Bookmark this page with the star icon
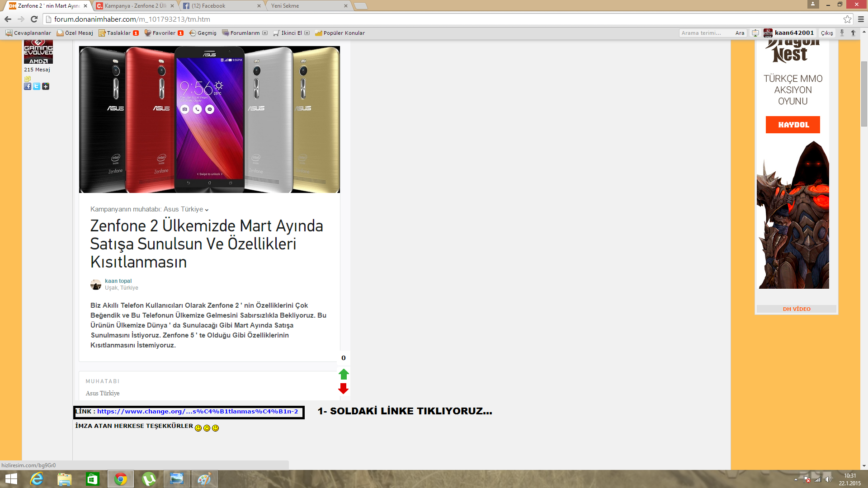868x488 pixels. pos(847,19)
